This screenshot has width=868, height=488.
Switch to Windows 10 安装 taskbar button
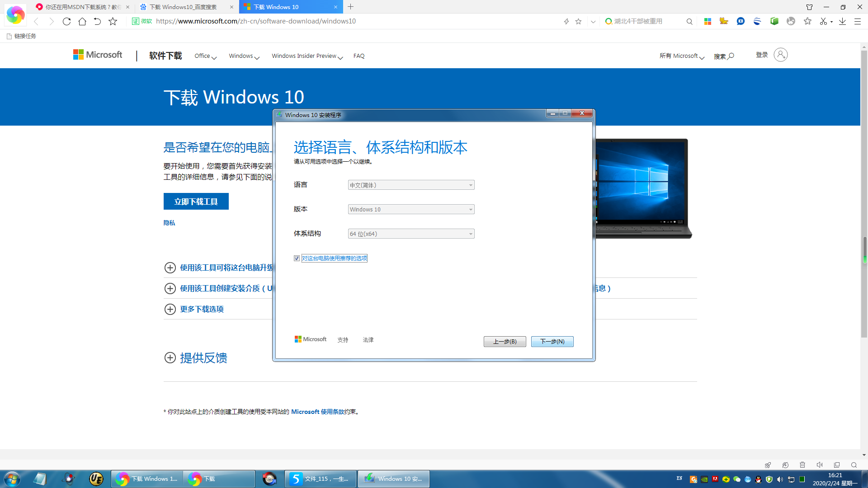click(x=393, y=479)
